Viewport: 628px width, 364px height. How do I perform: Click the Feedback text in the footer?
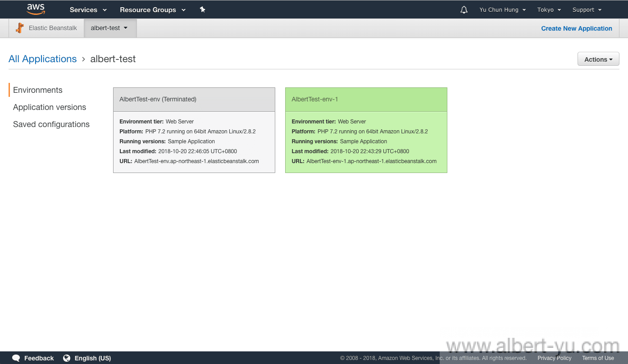[39, 358]
